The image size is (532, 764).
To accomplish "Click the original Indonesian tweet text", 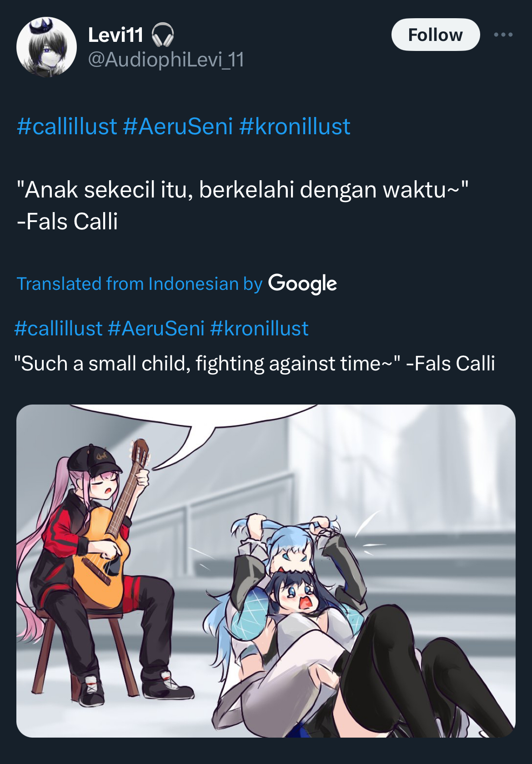I will [242, 206].
